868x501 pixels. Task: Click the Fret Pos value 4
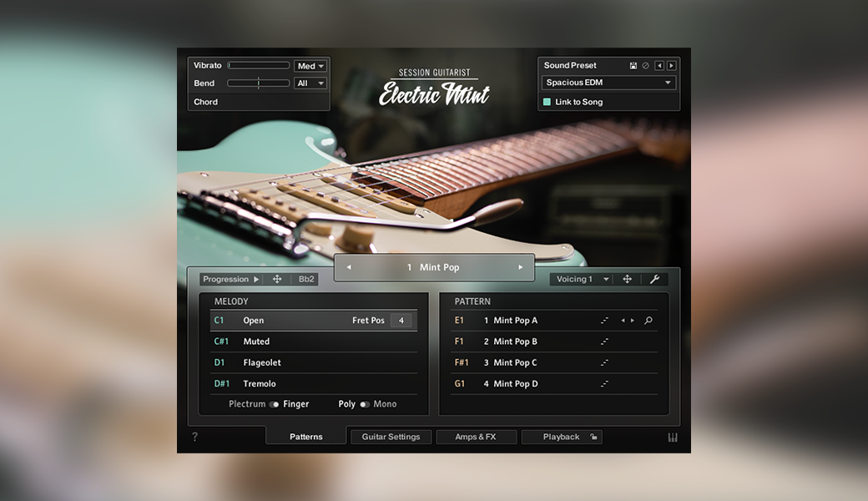401,321
